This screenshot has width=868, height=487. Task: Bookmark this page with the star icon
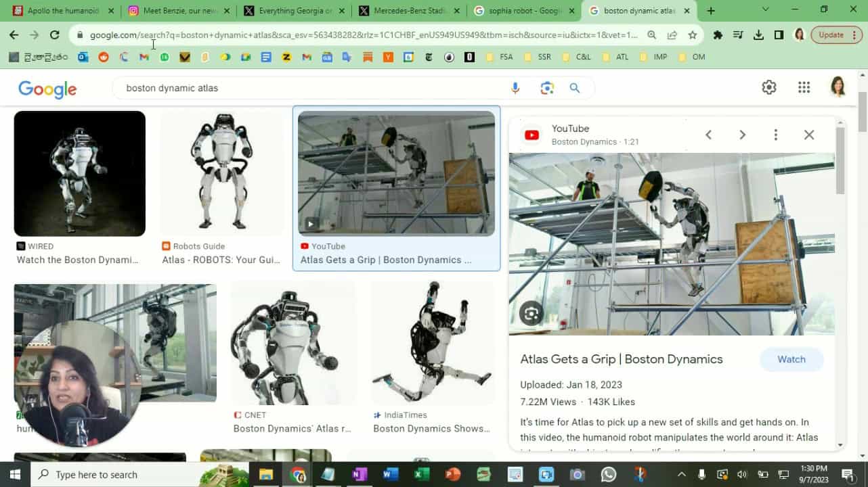692,34
